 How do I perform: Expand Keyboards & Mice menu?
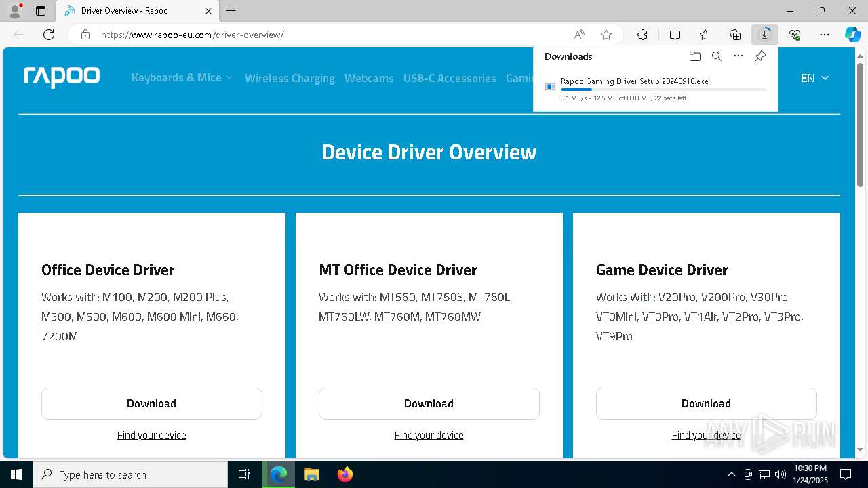pyautogui.click(x=182, y=78)
